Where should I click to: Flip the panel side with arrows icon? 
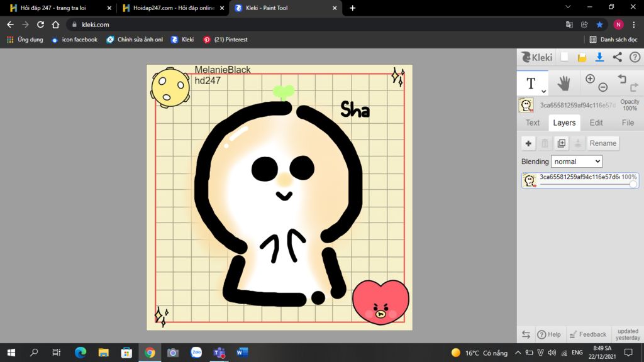pyautogui.click(x=526, y=334)
